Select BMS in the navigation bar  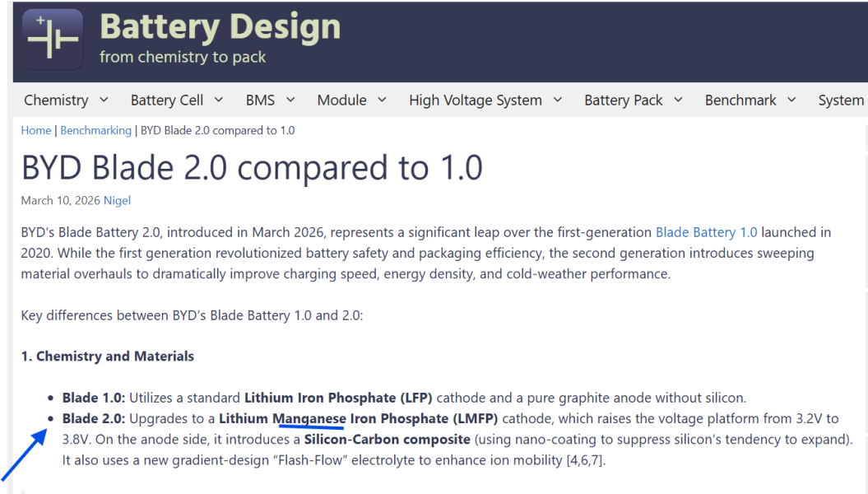tap(260, 100)
